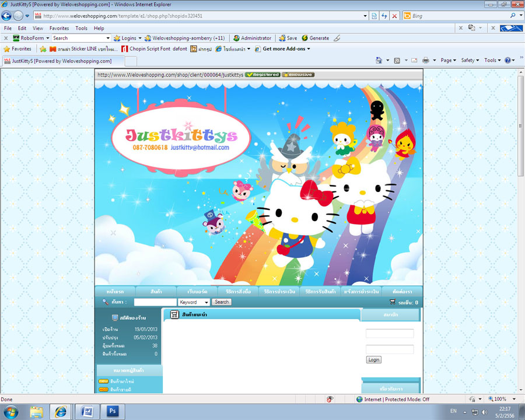Open the File menu

pos(8,28)
